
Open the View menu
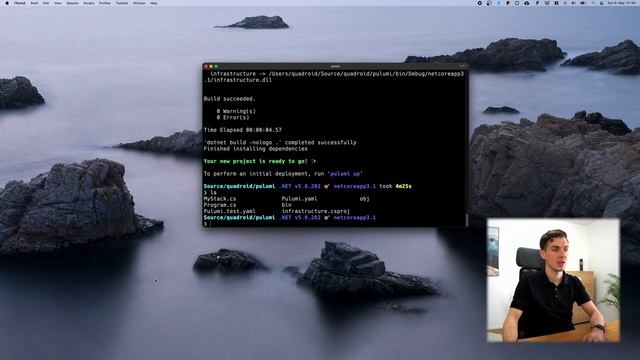(x=58, y=3)
